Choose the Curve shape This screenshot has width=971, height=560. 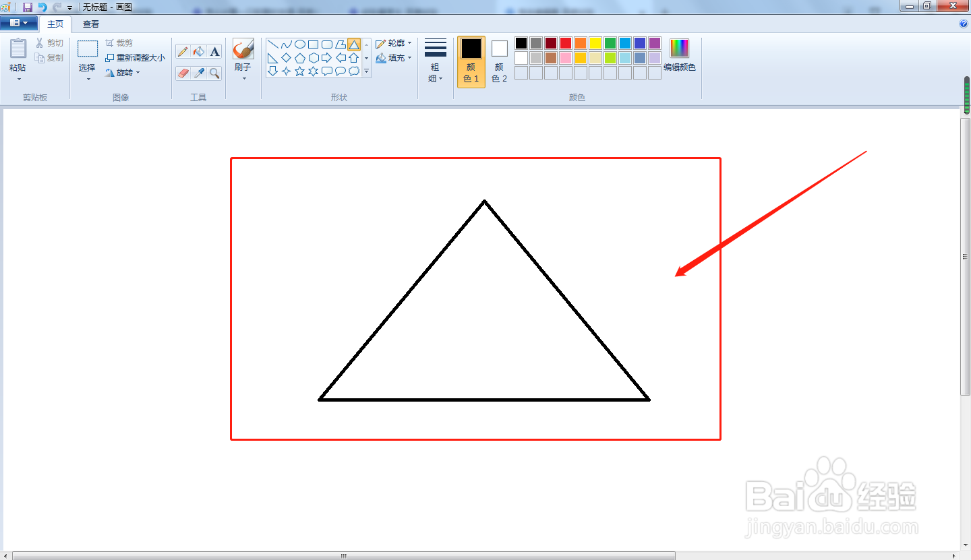287,44
